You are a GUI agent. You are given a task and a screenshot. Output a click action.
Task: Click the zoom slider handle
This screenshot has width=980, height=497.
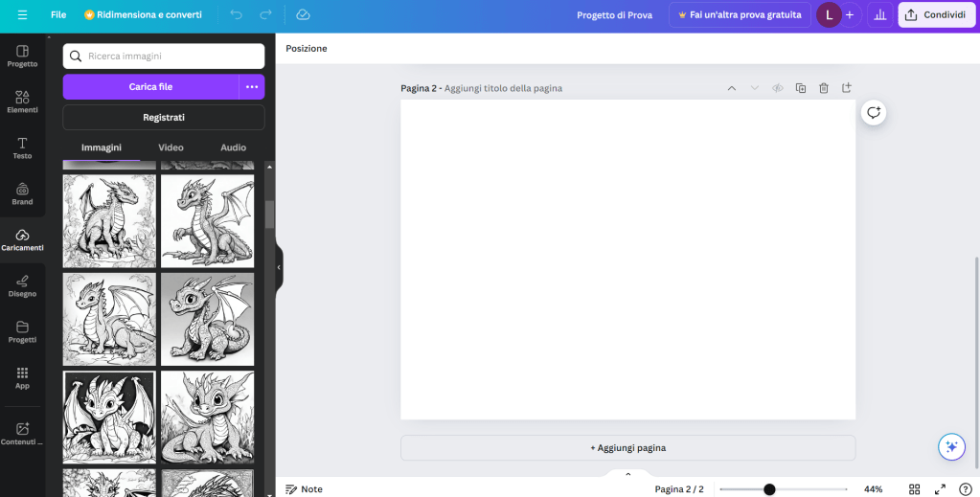click(769, 489)
